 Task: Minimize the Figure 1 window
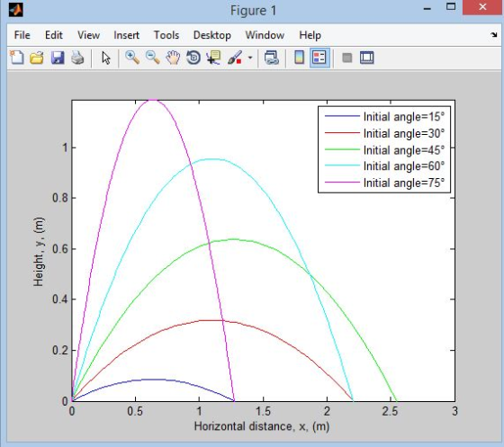[427, 9]
